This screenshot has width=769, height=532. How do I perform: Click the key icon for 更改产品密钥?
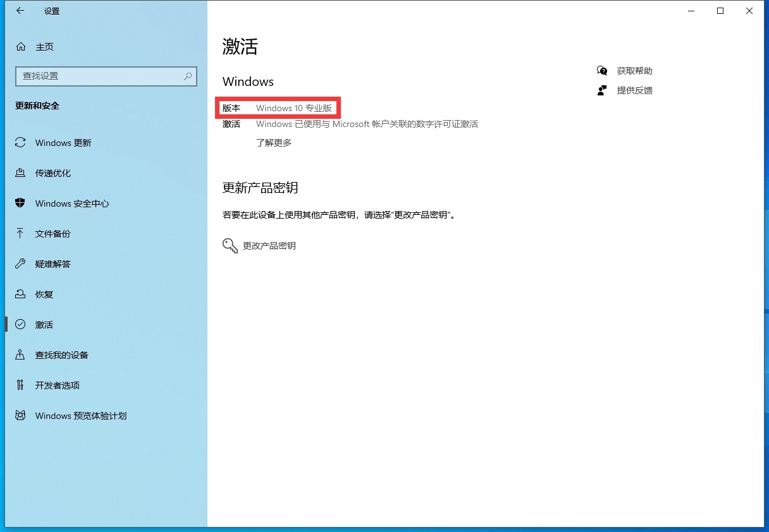pyautogui.click(x=230, y=246)
